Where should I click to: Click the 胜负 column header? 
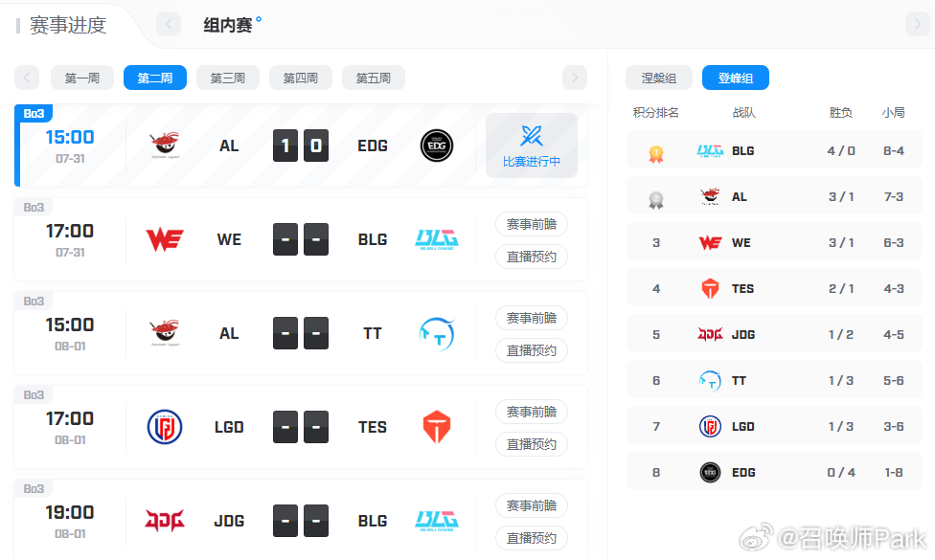[x=841, y=113]
